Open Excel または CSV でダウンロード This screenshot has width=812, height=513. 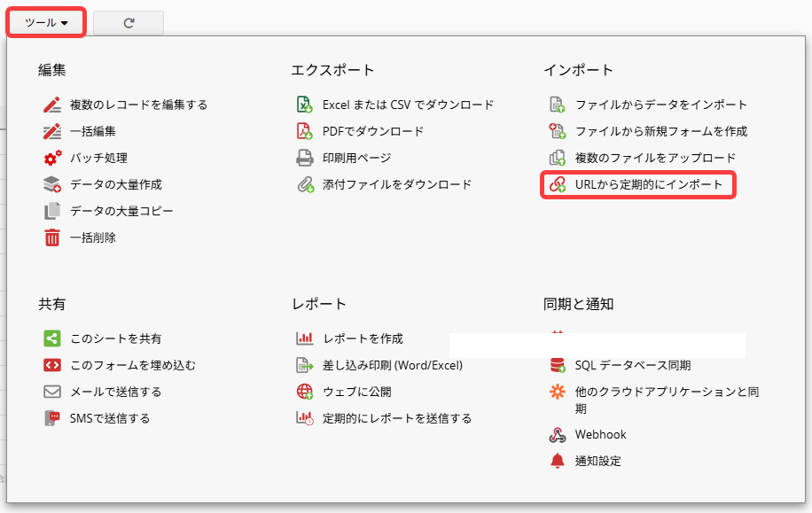click(408, 105)
